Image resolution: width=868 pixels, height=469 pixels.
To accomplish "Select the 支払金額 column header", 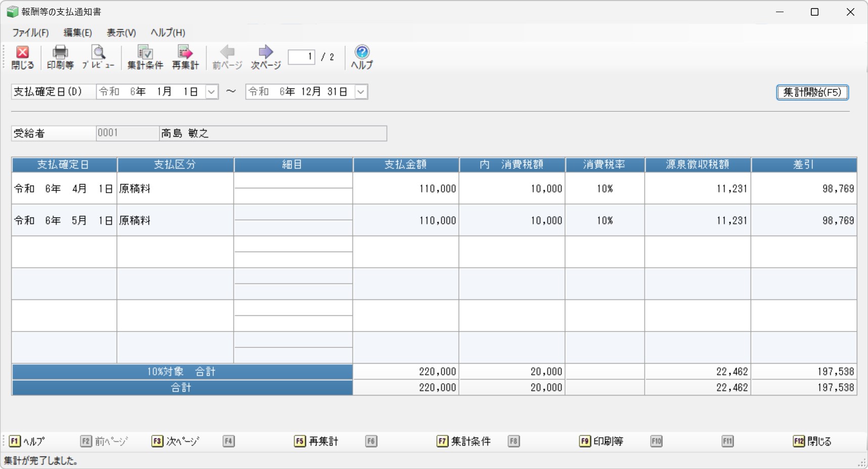I will pyautogui.click(x=405, y=165).
